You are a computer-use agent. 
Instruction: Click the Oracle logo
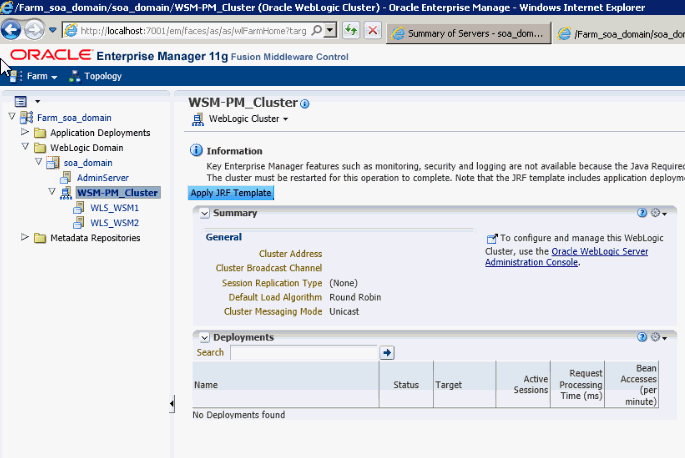(51, 55)
